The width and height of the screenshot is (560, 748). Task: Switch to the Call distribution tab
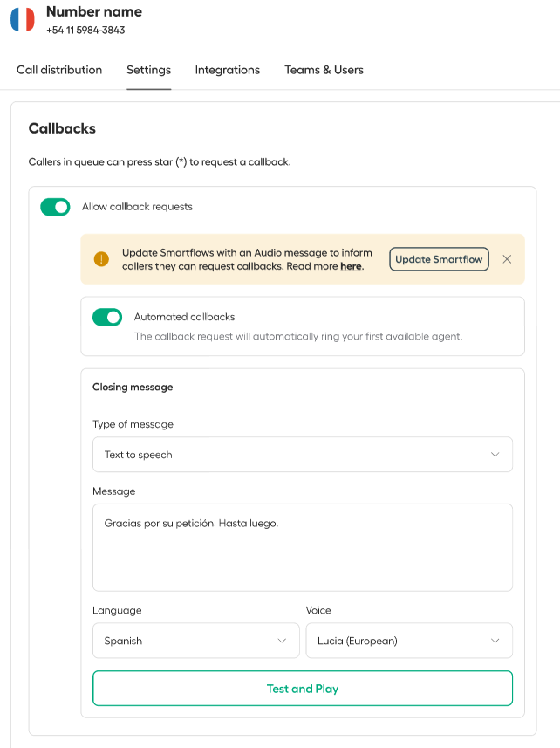[x=59, y=70]
